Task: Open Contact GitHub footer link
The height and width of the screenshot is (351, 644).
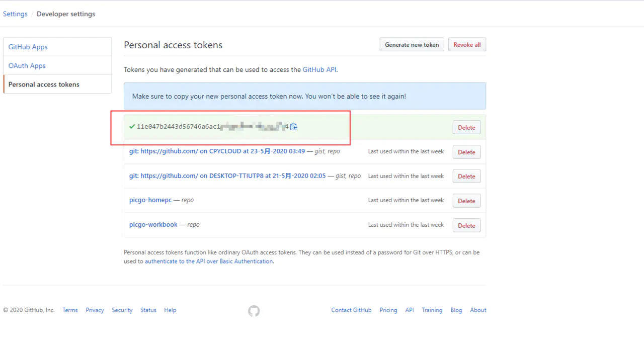Action: [x=351, y=310]
